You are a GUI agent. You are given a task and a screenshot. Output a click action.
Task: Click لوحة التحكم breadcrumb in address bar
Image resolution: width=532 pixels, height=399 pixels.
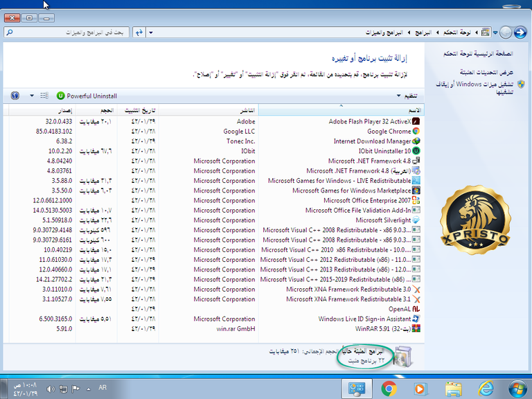click(x=457, y=33)
